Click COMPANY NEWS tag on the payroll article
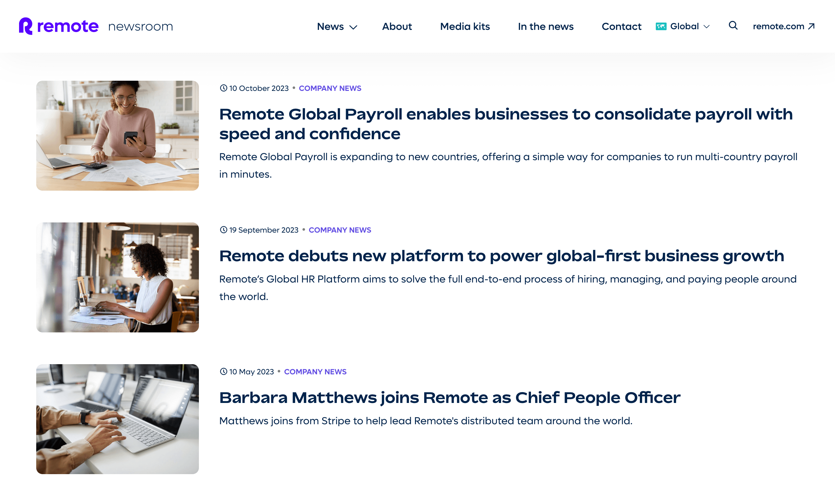Viewport: 835px width, 504px height. (x=330, y=88)
